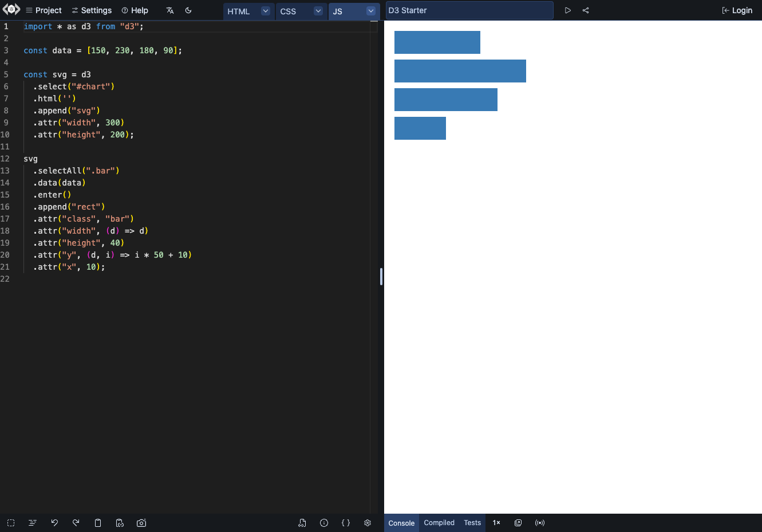This screenshot has height=532, width=762.
Task: Expand the JS language dropdown arrow
Action: [371, 11]
